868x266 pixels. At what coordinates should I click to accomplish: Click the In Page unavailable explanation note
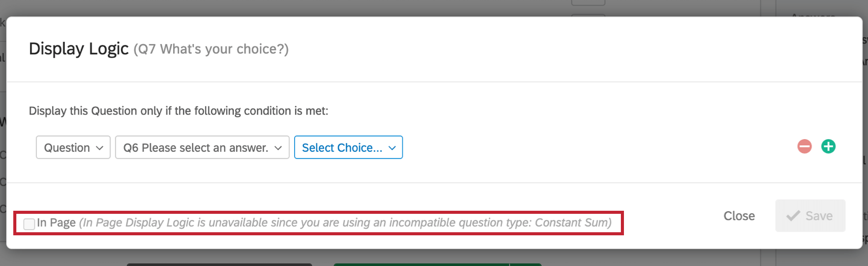tap(345, 223)
